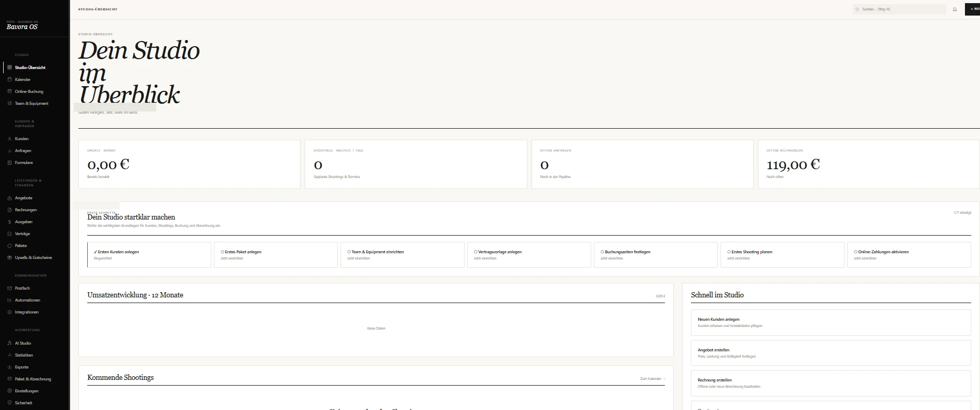Click the AI Studio icon
Viewport: 980px width, 410px height.
tap(10, 343)
